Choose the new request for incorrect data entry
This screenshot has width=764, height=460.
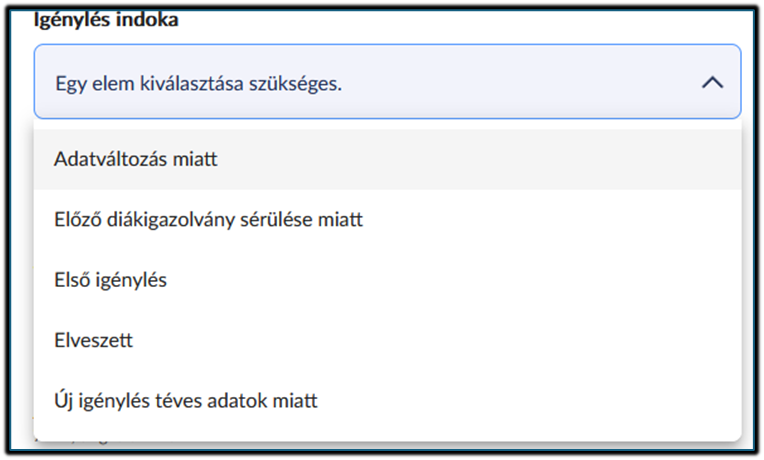point(186,401)
